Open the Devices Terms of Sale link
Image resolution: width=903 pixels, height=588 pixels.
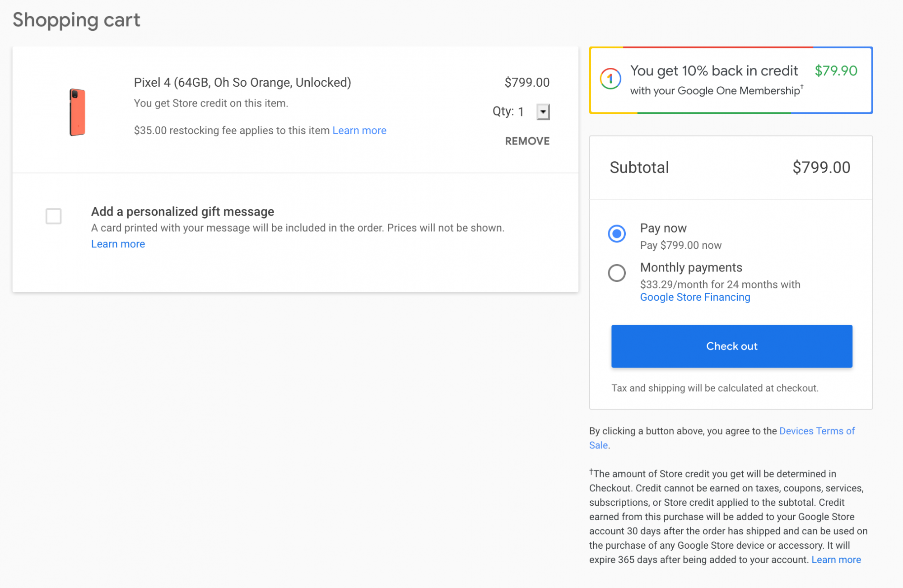(x=816, y=431)
